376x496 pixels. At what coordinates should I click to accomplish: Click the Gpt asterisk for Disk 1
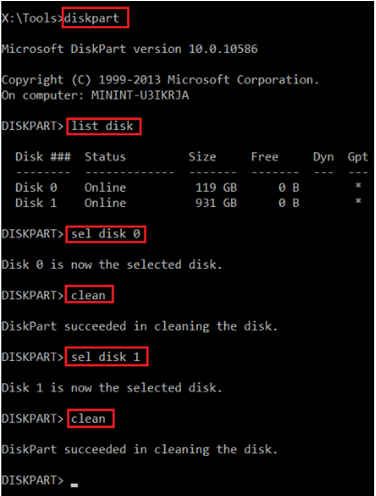(358, 201)
